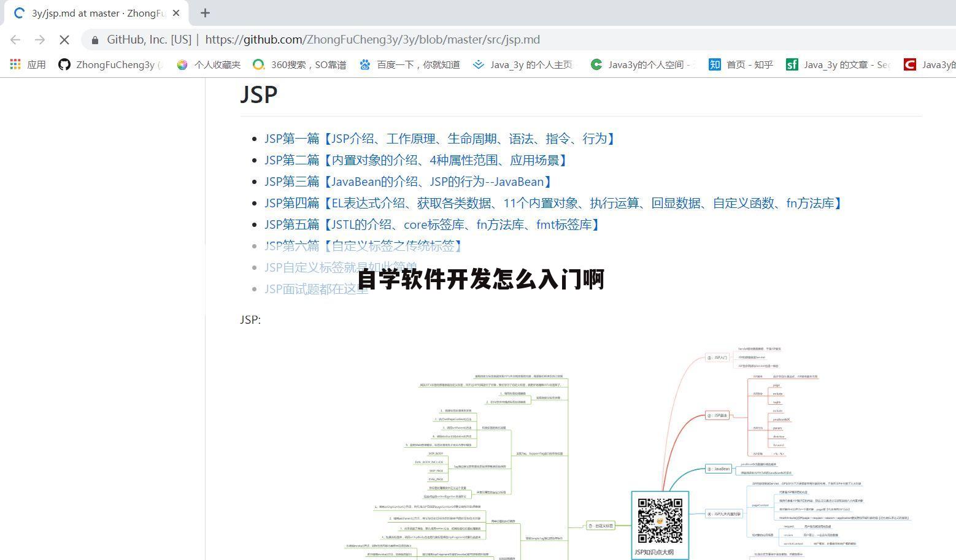Open the Java3y的个人空间 bookmark
956x560 pixels.
coord(642,64)
